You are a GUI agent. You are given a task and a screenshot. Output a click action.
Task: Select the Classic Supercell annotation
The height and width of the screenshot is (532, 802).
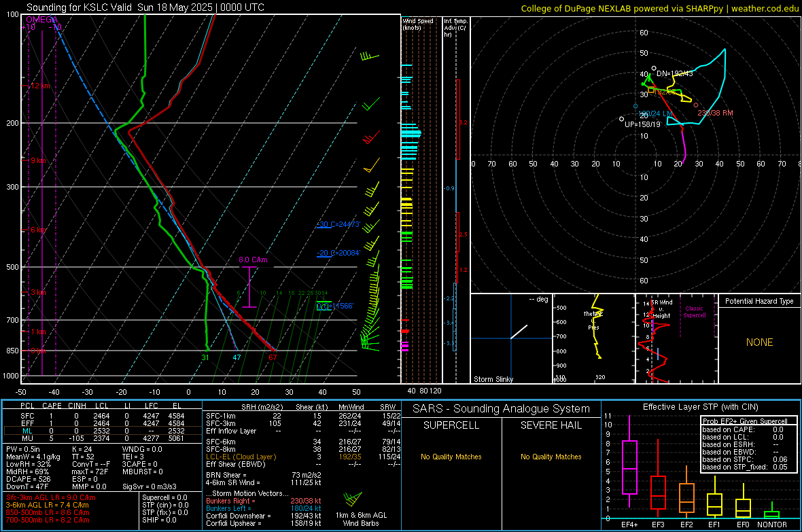coord(694,312)
